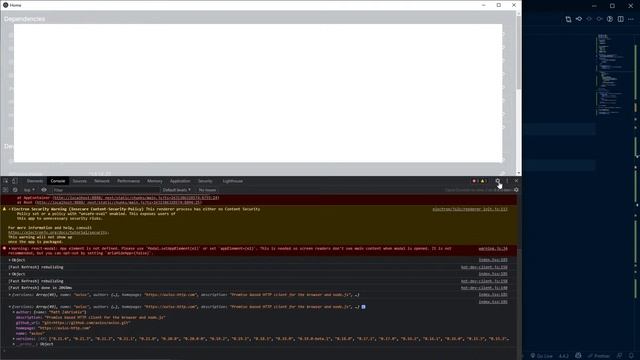Viewport: 640px width, 360px height.
Task: Open the Elements tab in DevTools
Action: point(35,181)
